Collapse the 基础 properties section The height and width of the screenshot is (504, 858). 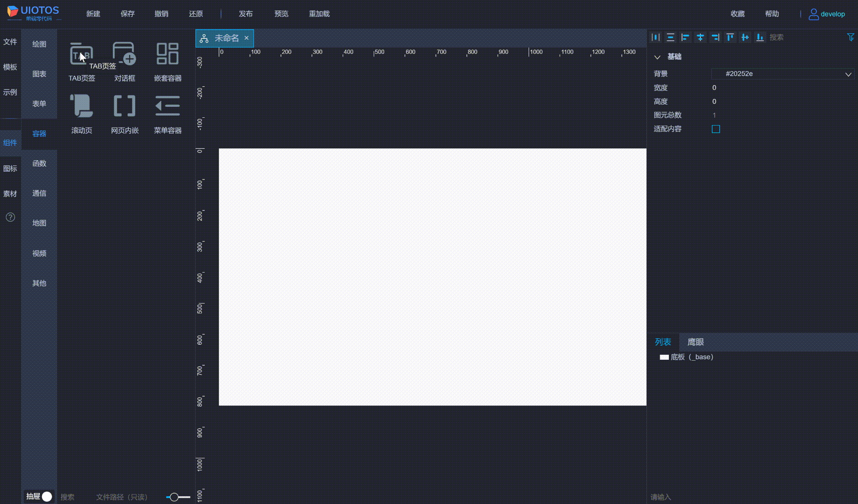[657, 57]
